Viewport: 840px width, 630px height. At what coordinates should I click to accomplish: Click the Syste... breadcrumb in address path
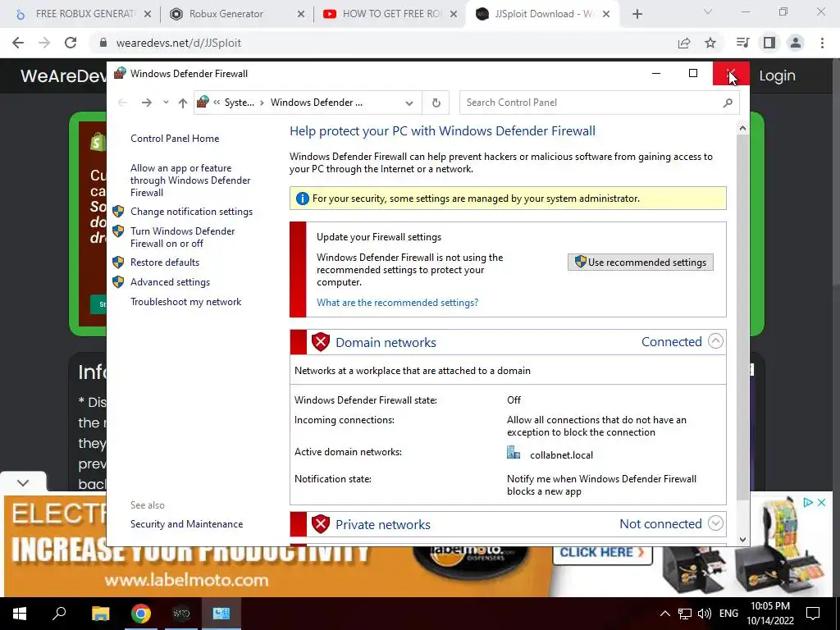click(239, 103)
